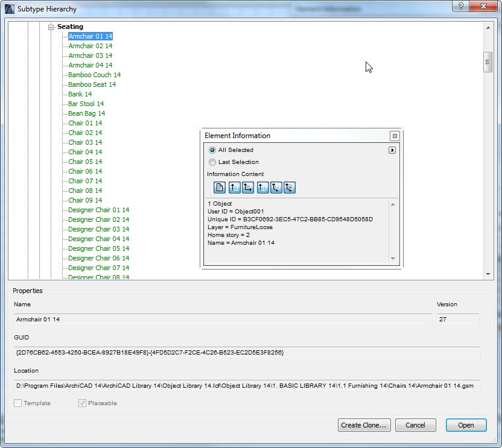Select Armchair 01 14 in tree
The width and height of the screenshot is (502, 448).
[91, 36]
